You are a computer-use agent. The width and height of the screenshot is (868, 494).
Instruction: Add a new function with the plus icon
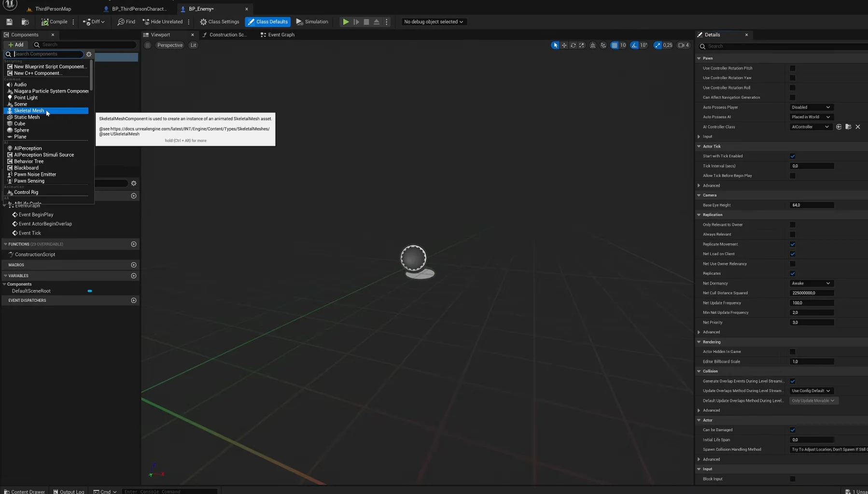(x=134, y=244)
